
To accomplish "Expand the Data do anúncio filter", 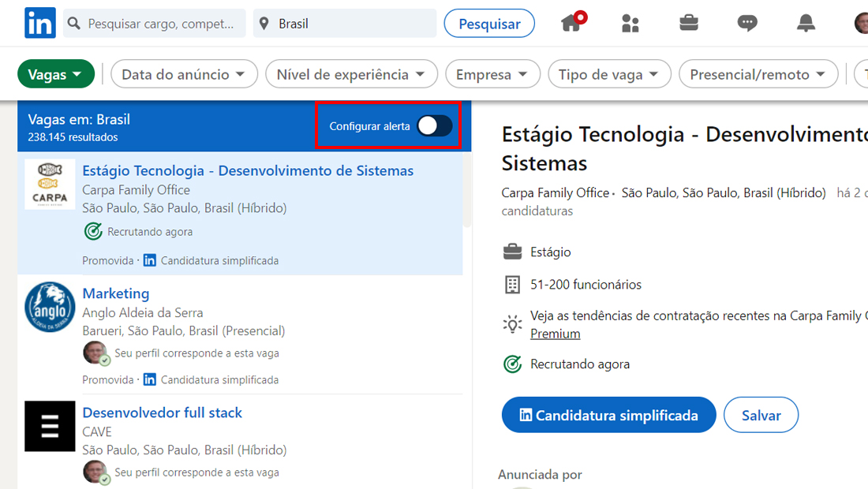I will 184,74.
